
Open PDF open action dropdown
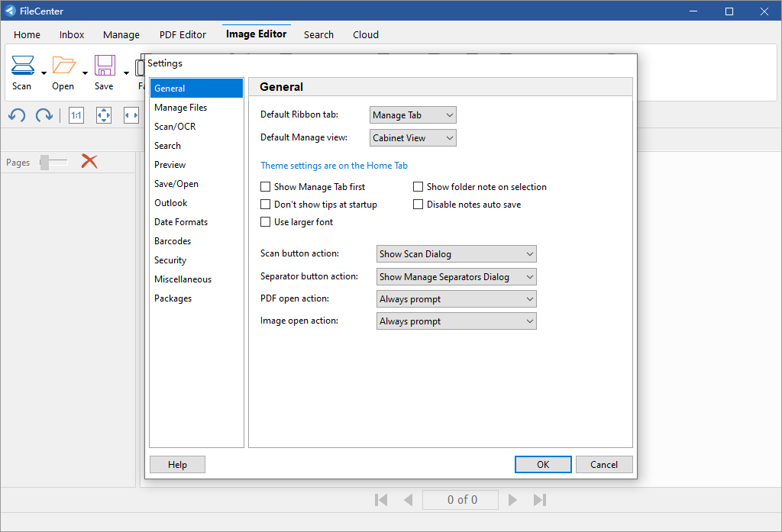[x=457, y=299]
